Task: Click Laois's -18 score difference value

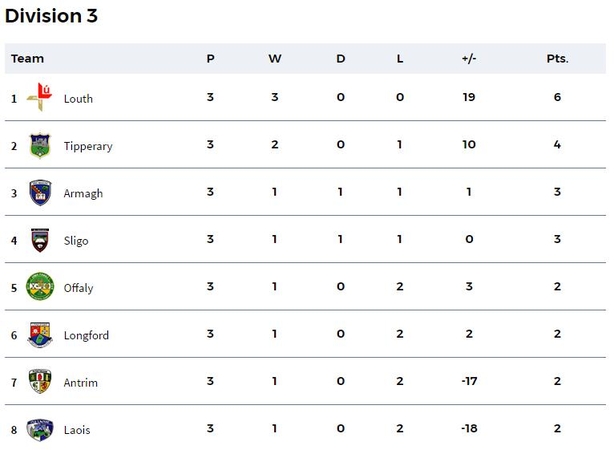Action: click(x=469, y=428)
